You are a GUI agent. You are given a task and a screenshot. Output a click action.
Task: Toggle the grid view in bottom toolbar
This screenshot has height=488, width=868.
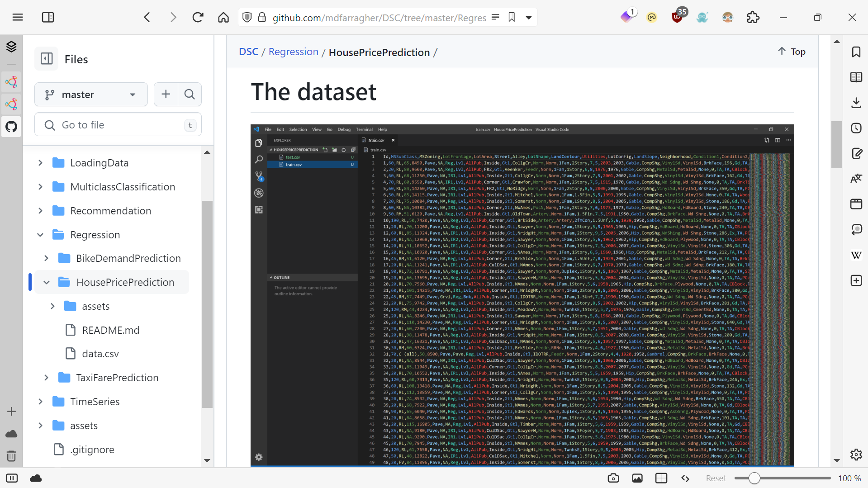pyautogui.click(x=661, y=478)
